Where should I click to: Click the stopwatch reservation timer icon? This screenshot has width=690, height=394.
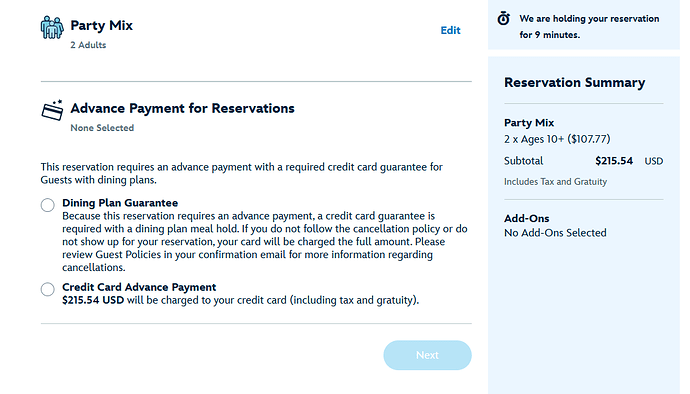tap(503, 19)
